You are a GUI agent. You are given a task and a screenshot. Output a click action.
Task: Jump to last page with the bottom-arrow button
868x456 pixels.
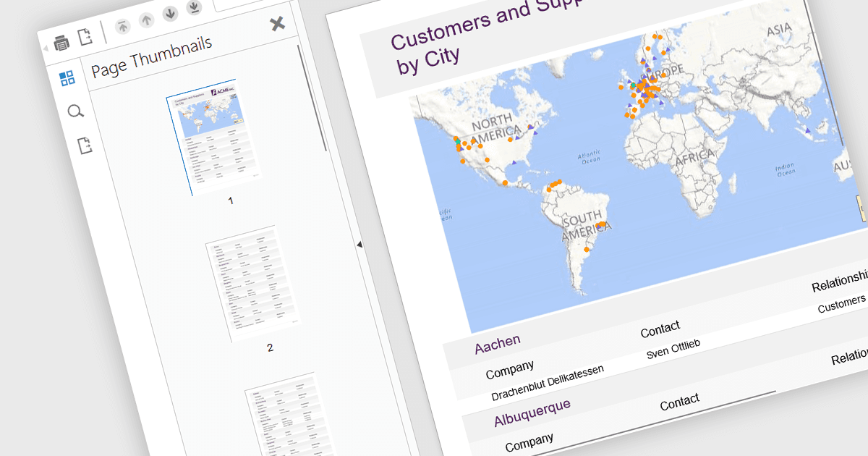[193, 7]
